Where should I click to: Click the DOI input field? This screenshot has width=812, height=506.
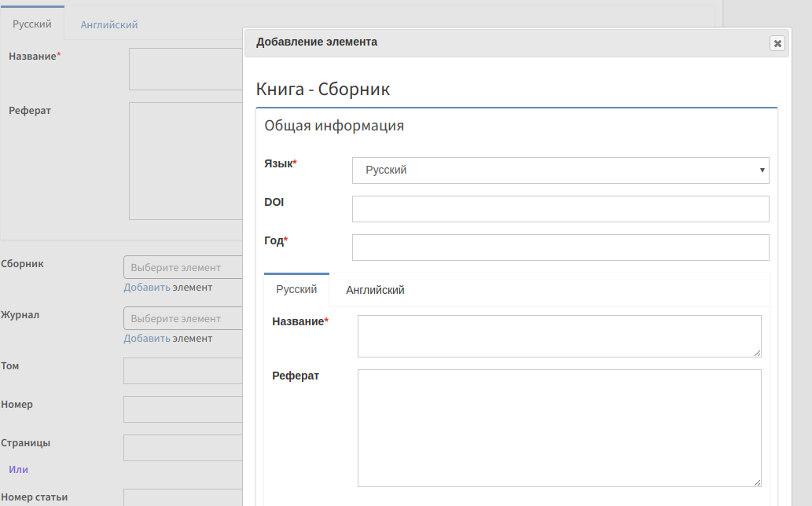pos(560,208)
